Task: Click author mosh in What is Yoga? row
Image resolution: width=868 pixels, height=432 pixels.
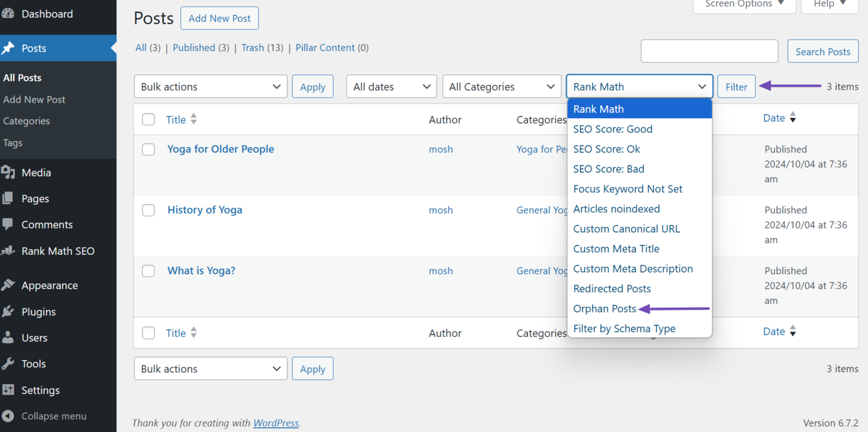Action: (441, 271)
